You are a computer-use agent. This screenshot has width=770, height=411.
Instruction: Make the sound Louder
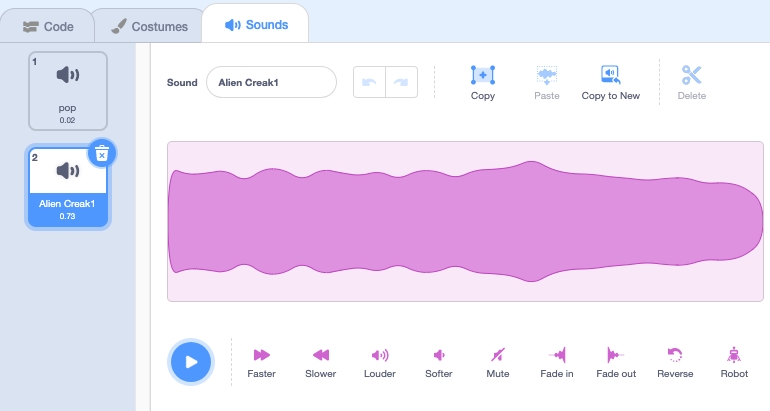tap(380, 355)
